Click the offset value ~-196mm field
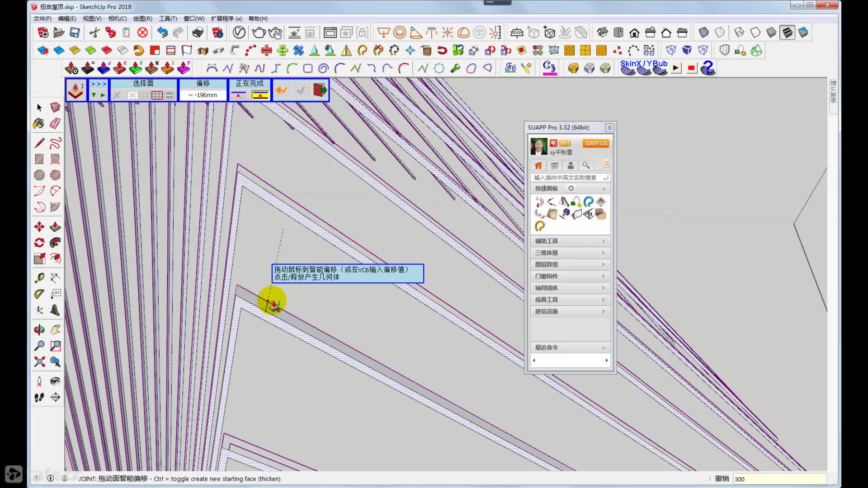Screen dimensions: 868x488 (203, 95)
